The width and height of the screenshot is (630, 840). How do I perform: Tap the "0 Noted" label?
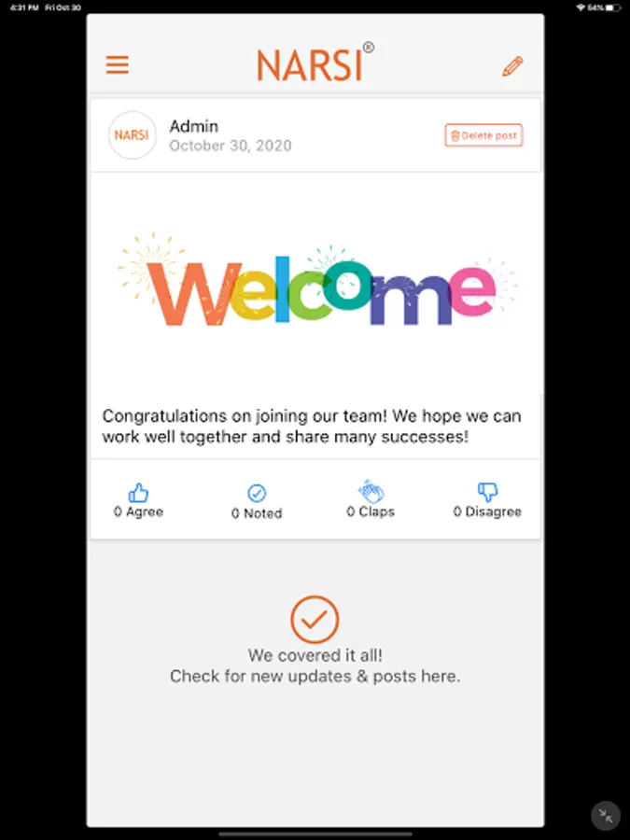(x=257, y=513)
